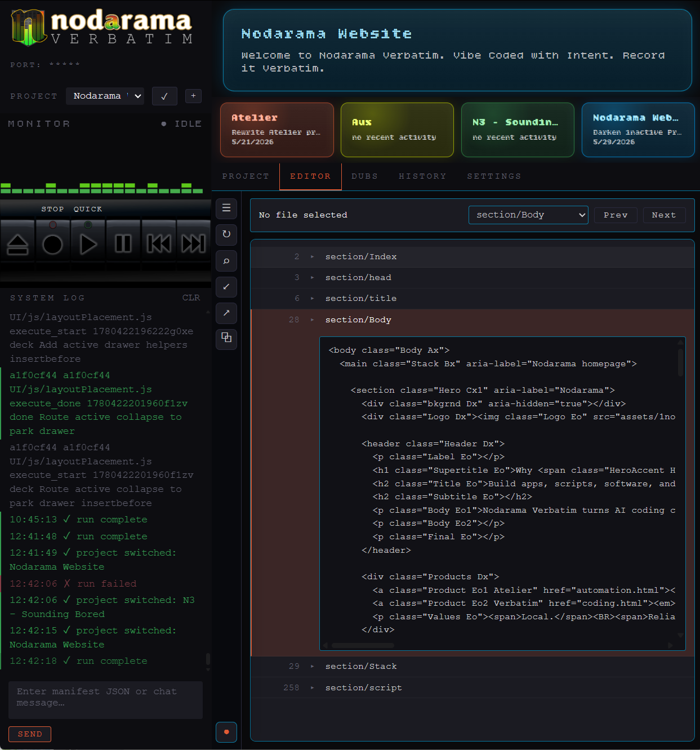The image size is (700, 750).
Task: Click the SEND button
Action: click(30, 734)
